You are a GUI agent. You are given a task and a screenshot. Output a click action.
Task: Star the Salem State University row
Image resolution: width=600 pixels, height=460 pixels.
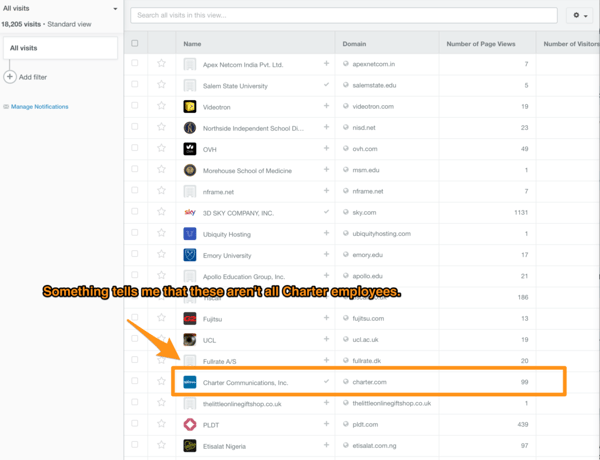coord(161,85)
